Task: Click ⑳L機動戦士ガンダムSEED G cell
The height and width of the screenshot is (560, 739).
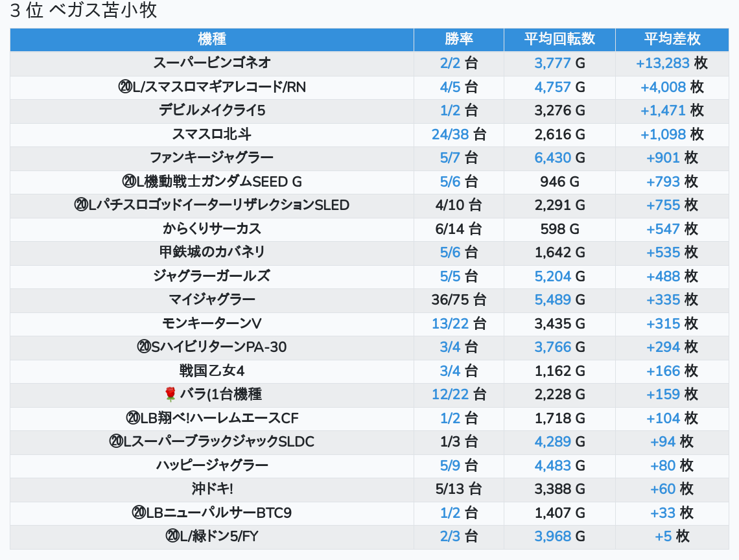Action: point(211,181)
